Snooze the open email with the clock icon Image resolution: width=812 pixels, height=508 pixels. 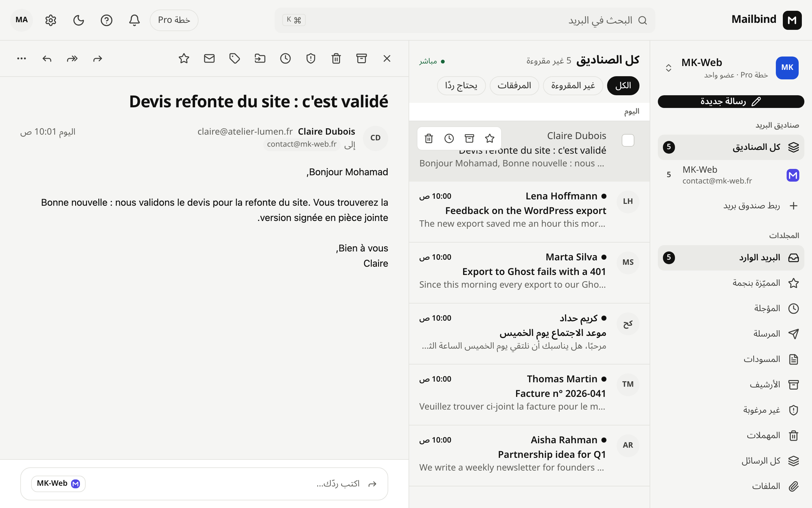285,59
